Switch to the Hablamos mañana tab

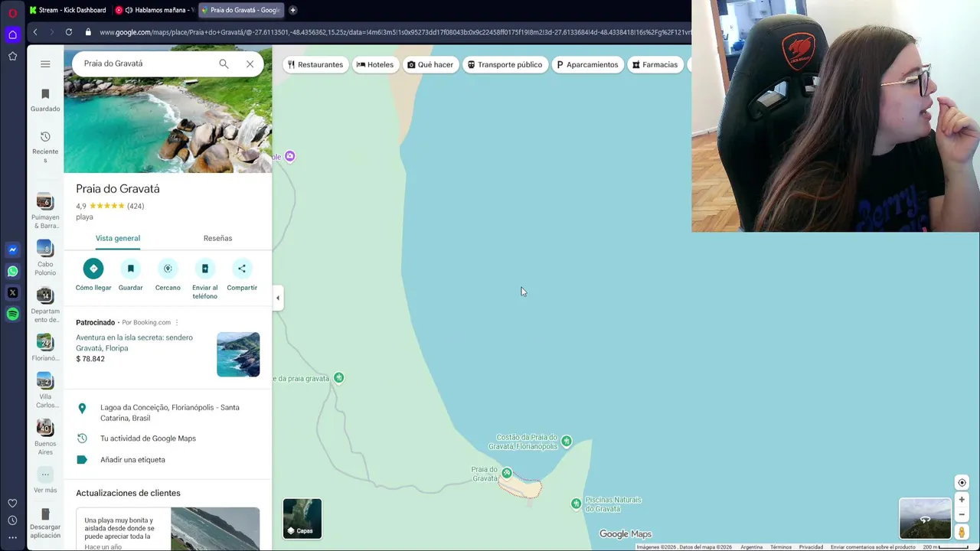(155, 10)
